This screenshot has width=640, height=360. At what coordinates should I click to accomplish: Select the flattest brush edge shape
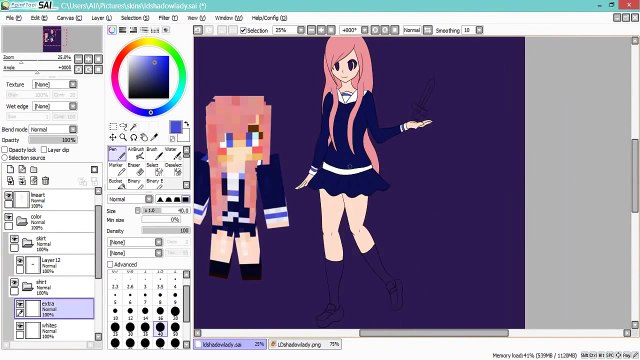tap(186, 199)
